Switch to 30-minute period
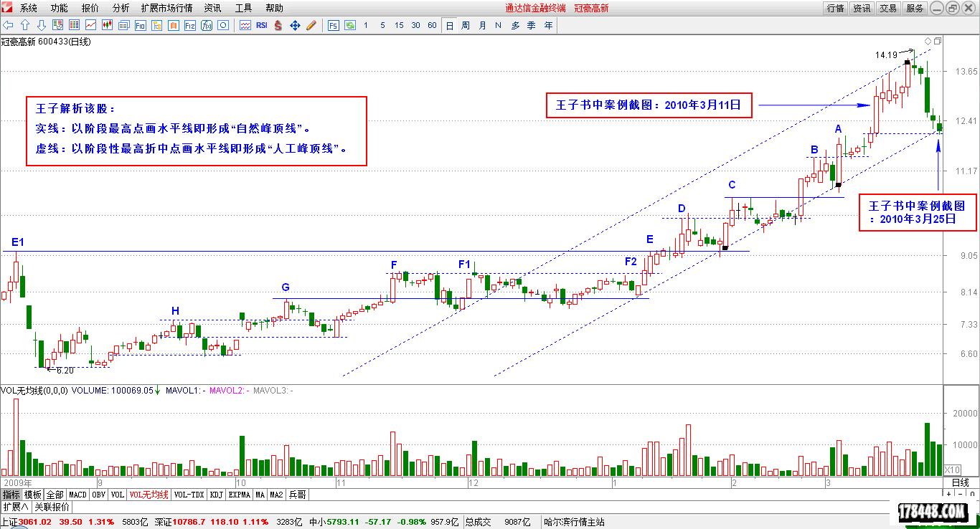The height and width of the screenshot is (529, 980). click(x=415, y=25)
